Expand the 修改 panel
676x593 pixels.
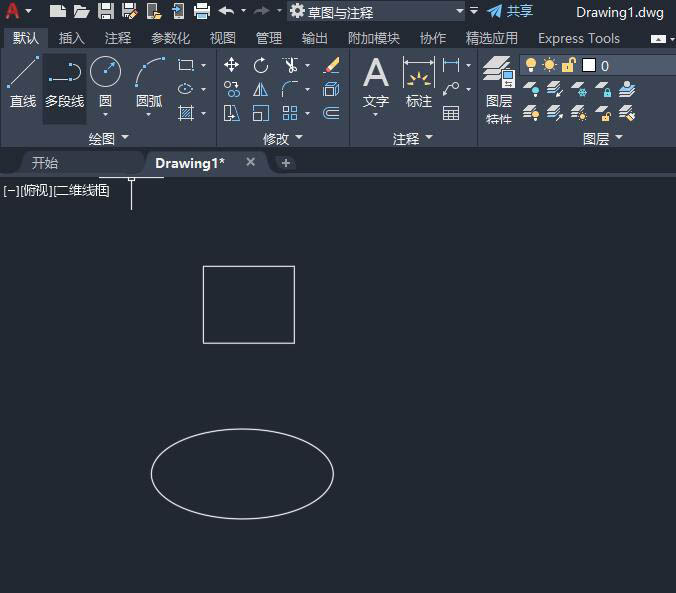(283, 138)
